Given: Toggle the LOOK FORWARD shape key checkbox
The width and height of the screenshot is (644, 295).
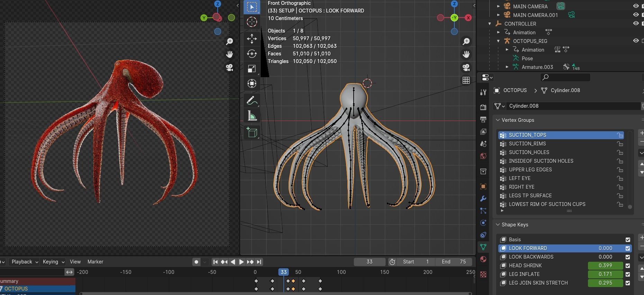Looking at the screenshot, I should point(628,248).
